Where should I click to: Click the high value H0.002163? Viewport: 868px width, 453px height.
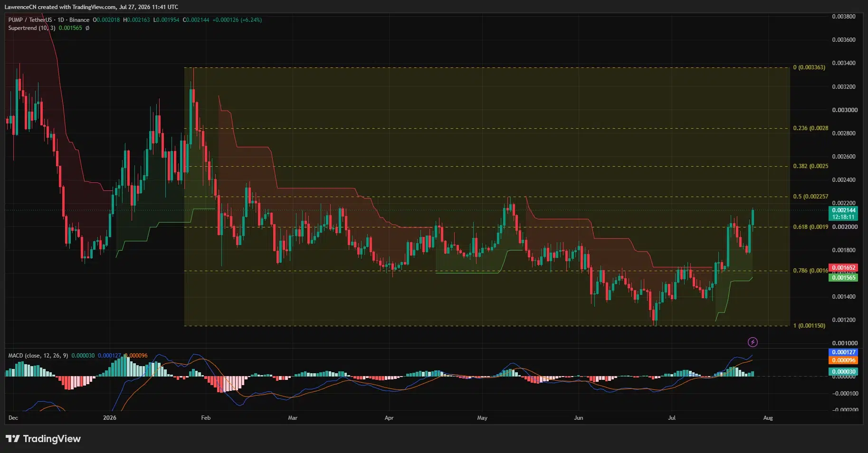point(136,20)
